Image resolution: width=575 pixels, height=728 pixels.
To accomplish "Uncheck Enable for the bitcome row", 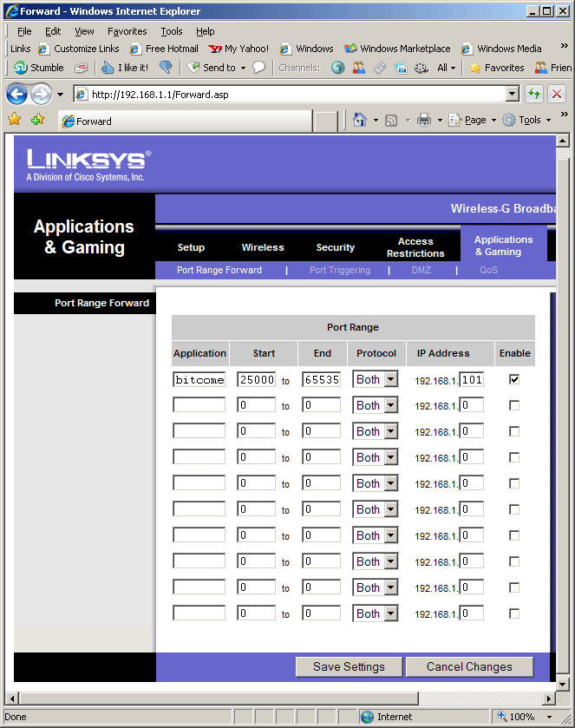I will [x=514, y=379].
